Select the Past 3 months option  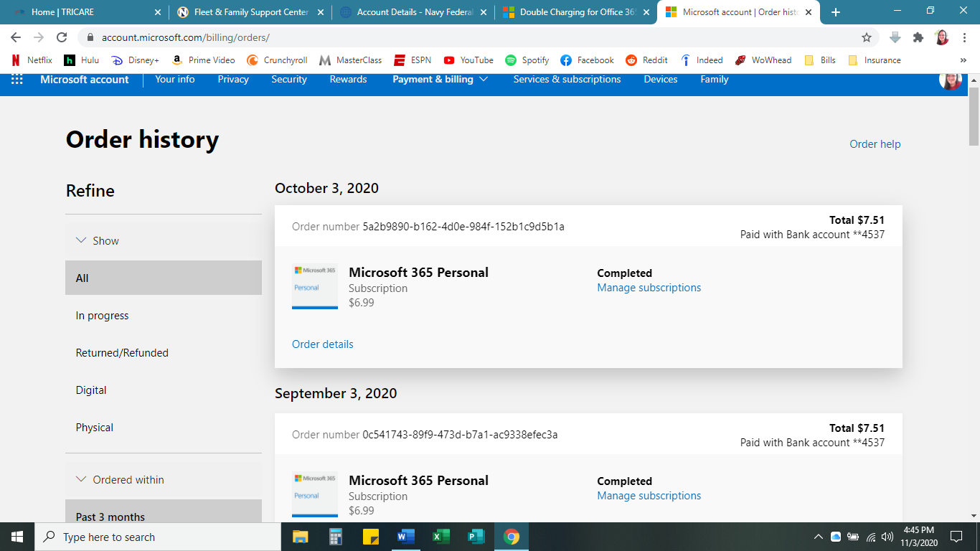pyautogui.click(x=164, y=512)
